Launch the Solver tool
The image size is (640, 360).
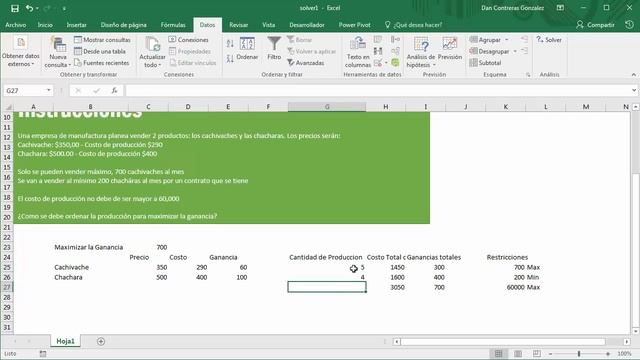point(549,40)
